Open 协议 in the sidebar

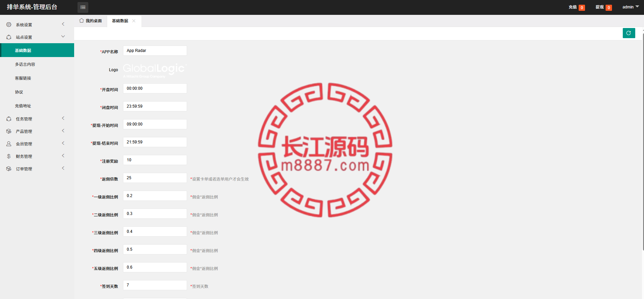(x=37, y=92)
